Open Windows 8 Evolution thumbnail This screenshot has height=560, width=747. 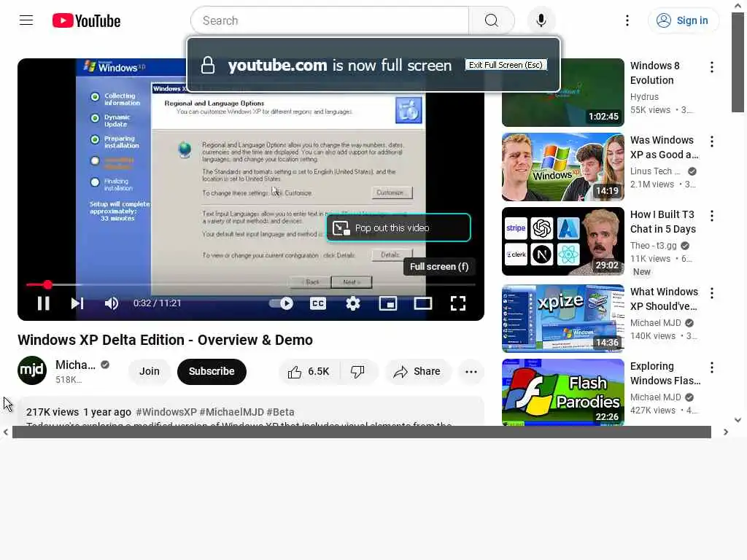[x=562, y=93]
